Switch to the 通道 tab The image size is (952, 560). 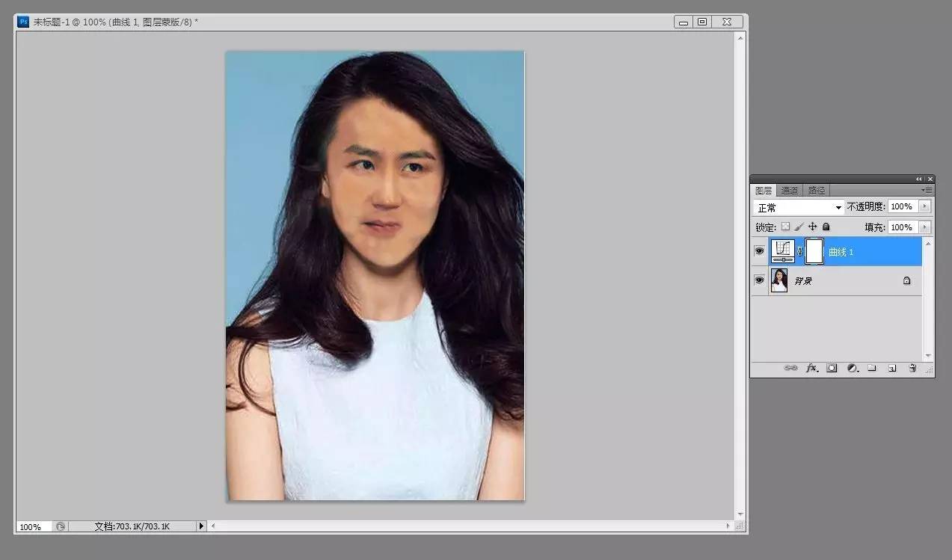[x=790, y=191]
